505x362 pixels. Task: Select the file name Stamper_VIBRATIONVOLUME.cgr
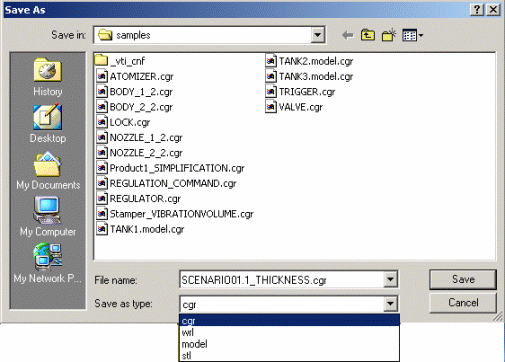click(x=182, y=214)
